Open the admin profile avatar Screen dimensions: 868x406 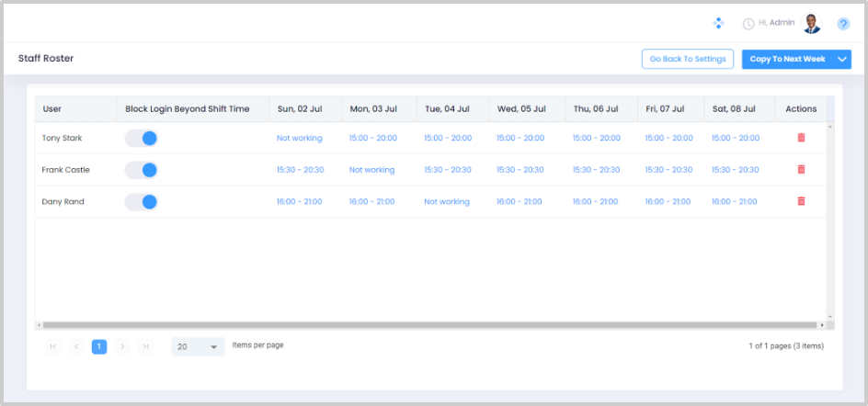tap(811, 24)
